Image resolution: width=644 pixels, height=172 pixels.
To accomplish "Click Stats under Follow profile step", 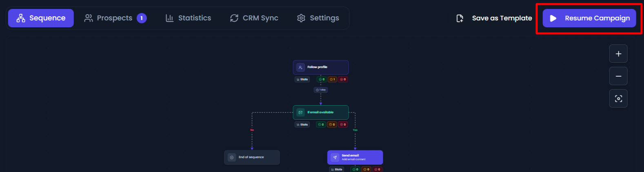I will 302,79.
